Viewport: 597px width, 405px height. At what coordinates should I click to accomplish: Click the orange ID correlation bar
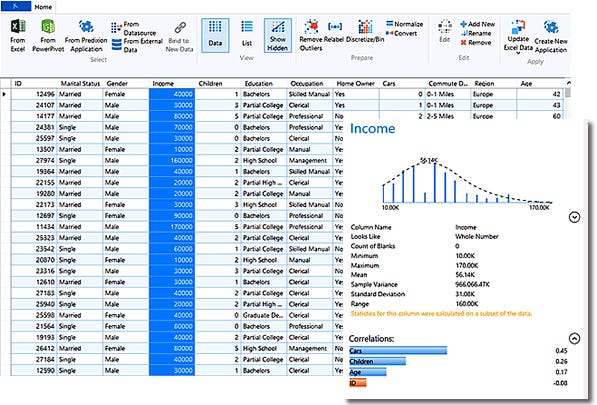coord(358,383)
